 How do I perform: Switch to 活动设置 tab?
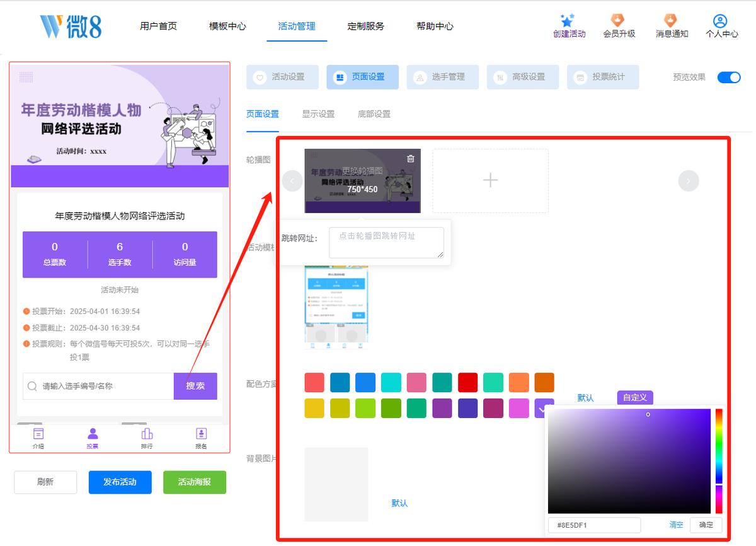(282, 77)
